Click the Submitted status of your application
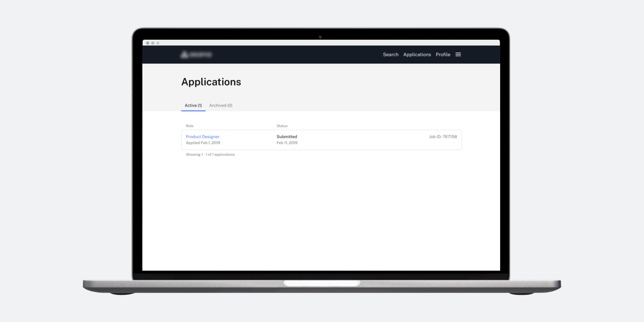 click(x=287, y=137)
